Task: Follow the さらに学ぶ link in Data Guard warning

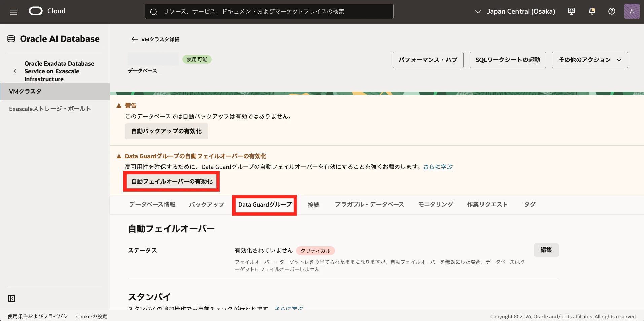Action: click(438, 167)
